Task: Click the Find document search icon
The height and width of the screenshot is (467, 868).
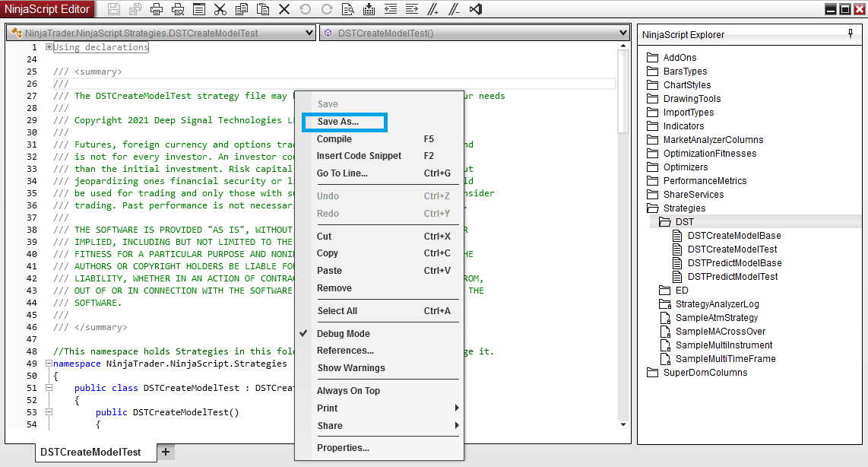Action: [x=347, y=9]
